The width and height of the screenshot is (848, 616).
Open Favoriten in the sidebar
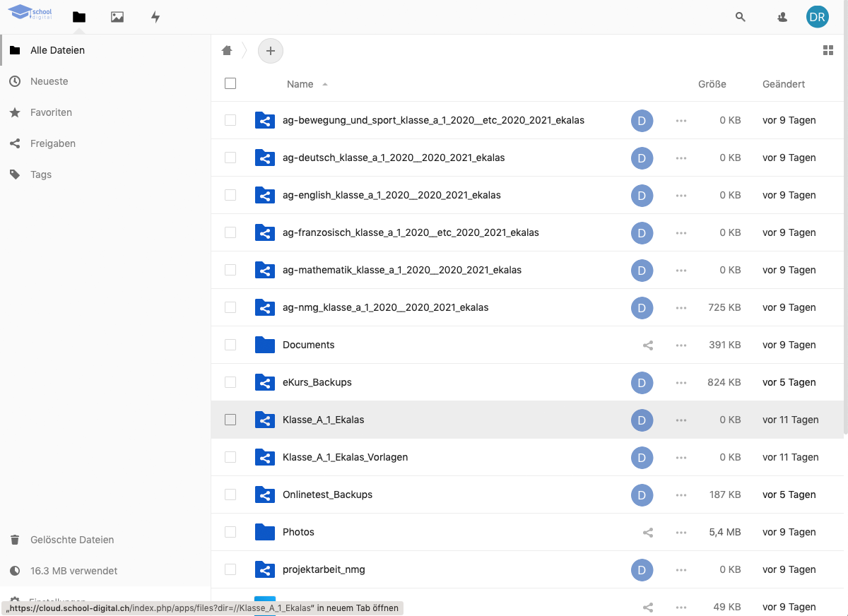(x=51, y=112)
